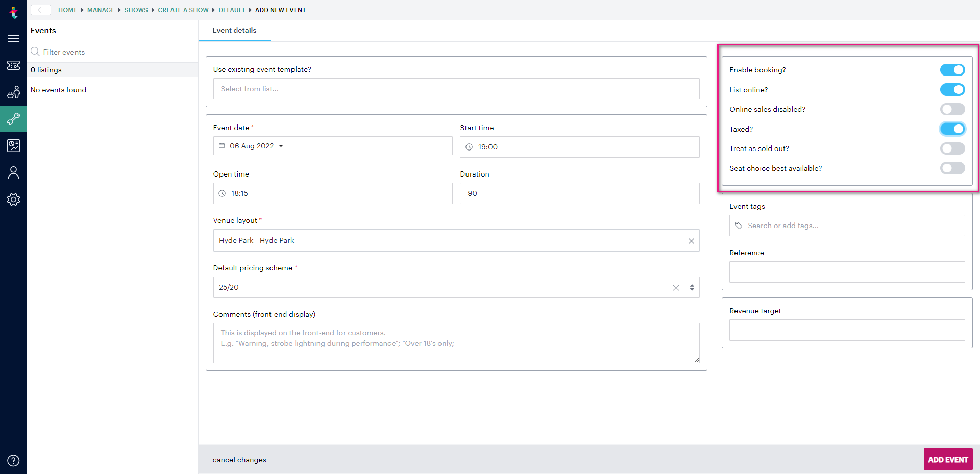This screenshot has height=474, width=980.
Task: Go to CREATE A SHOW breadcrumb
Action: [183, 10]
